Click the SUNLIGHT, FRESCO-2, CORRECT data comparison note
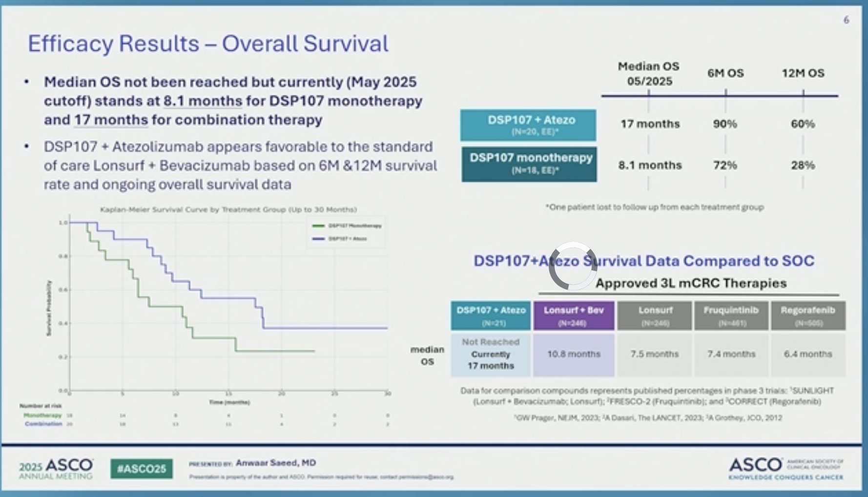The height and width of the screenshot is (497, 868). coord(647,396)
